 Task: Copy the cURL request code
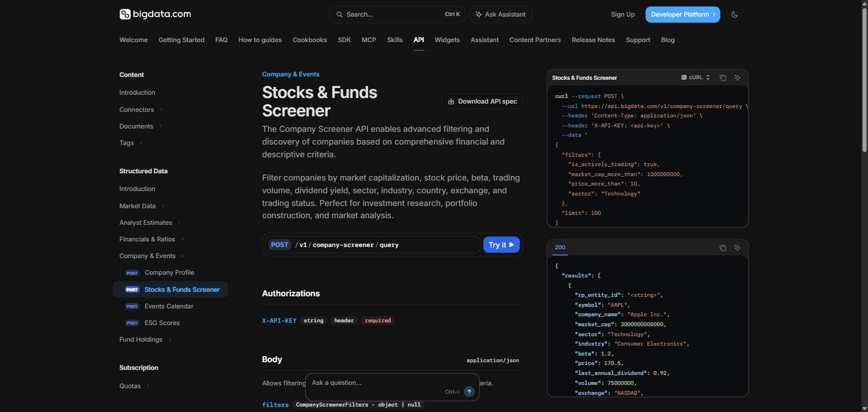point(722,78)
